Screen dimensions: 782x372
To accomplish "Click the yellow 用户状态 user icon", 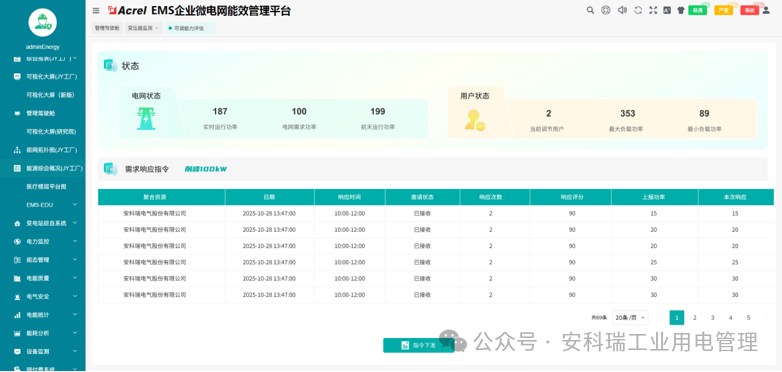I will (x=474, y=120).
